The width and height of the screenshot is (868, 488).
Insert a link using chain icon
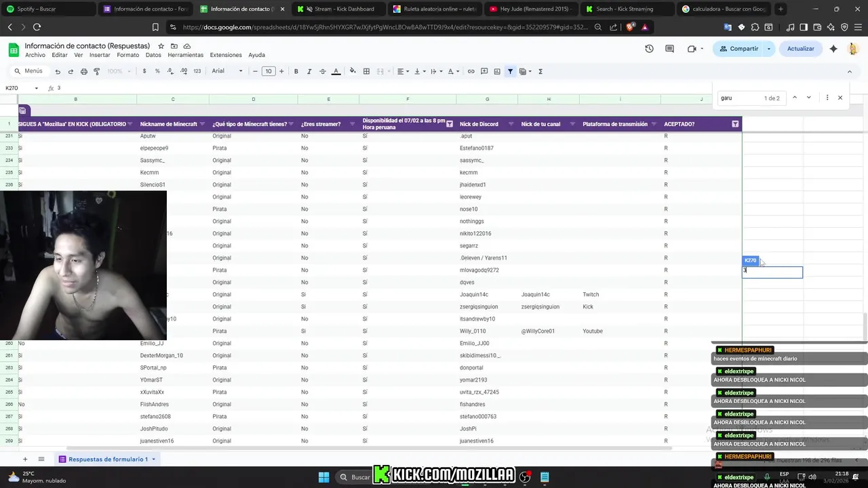coord(471,71)
